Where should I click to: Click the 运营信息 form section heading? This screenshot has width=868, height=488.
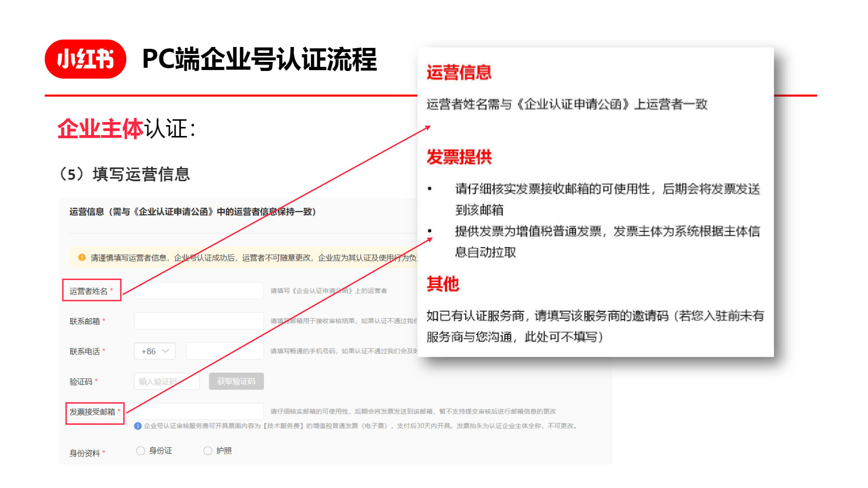click(193, 211)
